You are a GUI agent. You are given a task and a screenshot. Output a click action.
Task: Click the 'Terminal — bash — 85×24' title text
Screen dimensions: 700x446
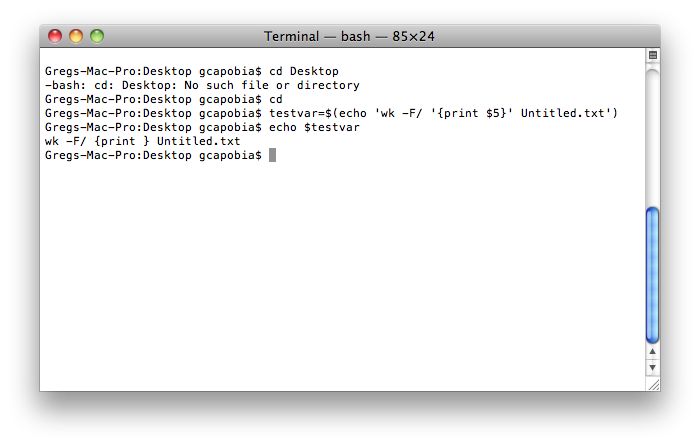coord(349,36)
